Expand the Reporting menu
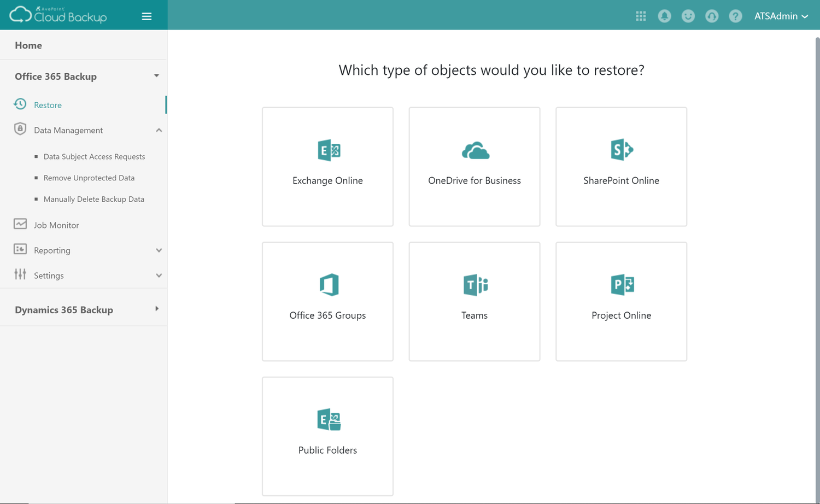The width and height of the screenshot is (820, 504). click(159, 250)
